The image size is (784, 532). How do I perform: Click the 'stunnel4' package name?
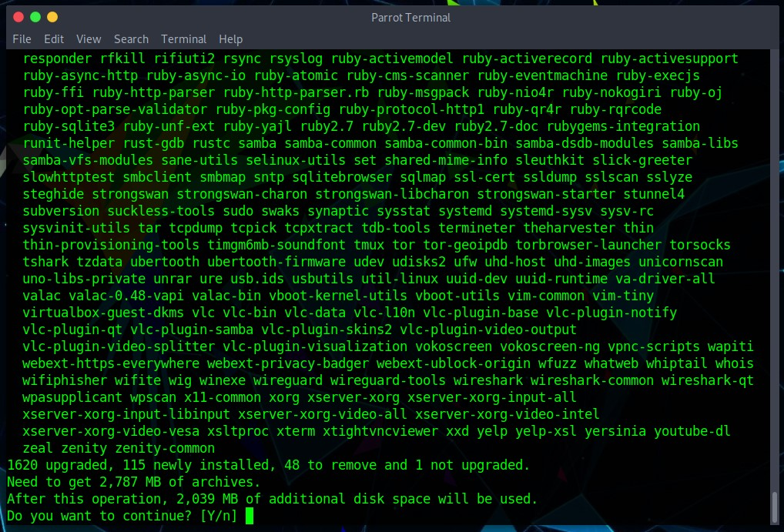point(654,194)
